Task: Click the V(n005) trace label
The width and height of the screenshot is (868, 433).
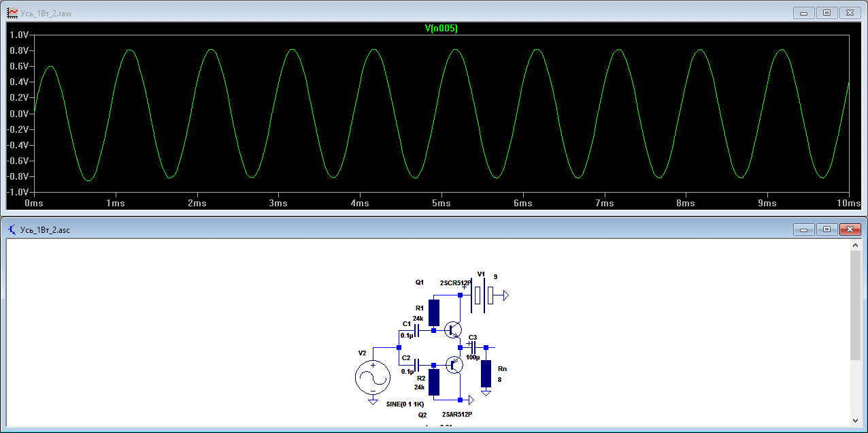Action: 441,29
